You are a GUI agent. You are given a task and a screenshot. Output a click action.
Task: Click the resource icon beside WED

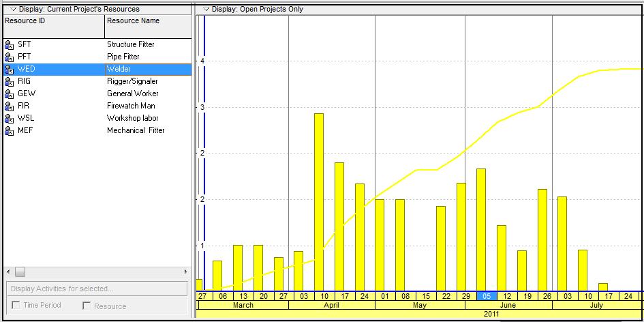(9, 70)
